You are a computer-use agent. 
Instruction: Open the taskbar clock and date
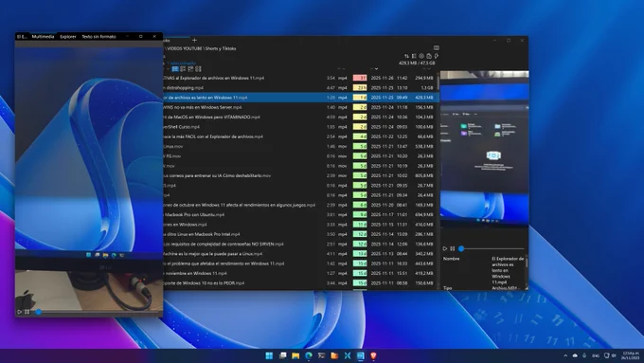click(x=630, y=355)
